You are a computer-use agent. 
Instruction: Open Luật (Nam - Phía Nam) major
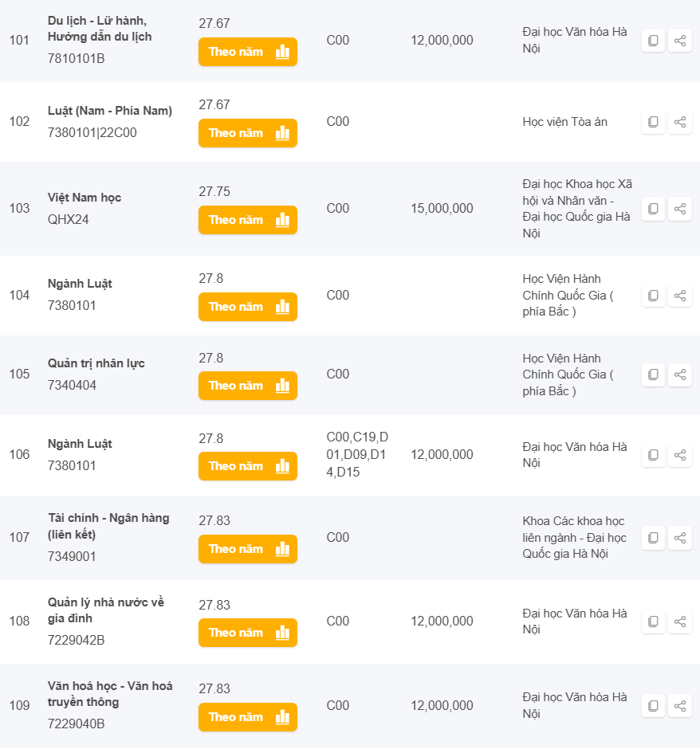pyautogui.click(x=110, y=111)
